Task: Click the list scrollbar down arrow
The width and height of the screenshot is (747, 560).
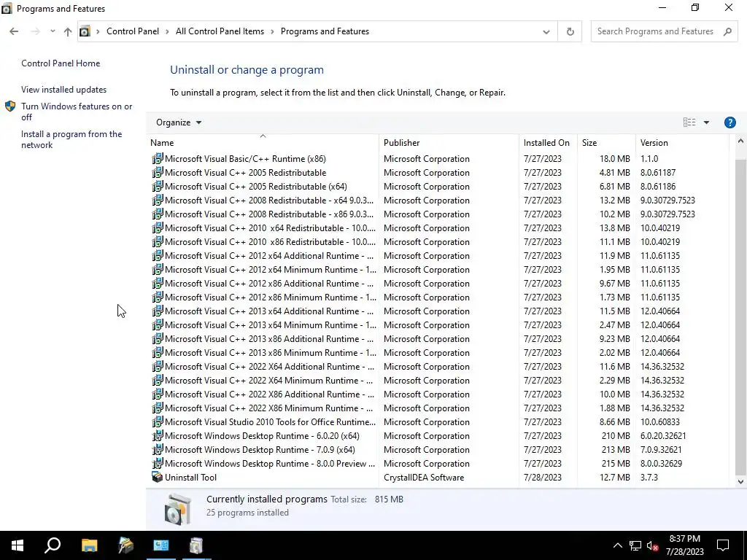Action: click(740, 481)
